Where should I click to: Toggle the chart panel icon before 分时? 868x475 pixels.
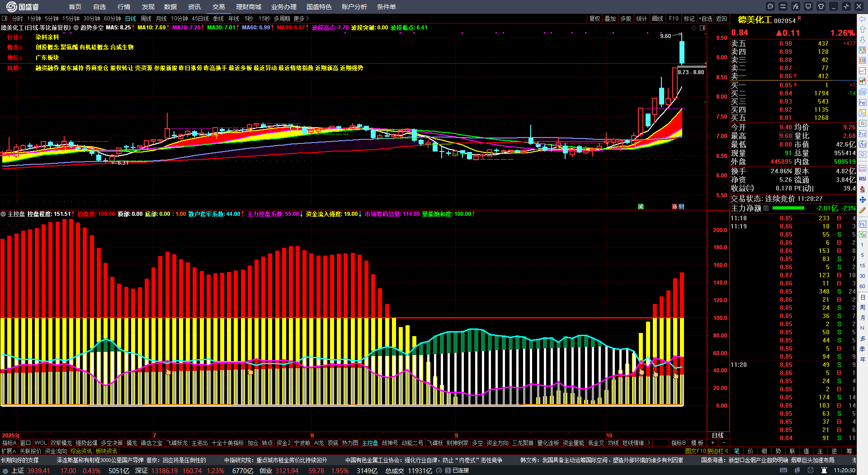pos(5,19)
